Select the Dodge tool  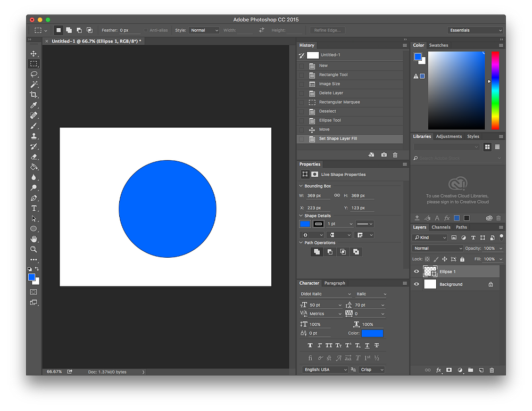[34, 187]
